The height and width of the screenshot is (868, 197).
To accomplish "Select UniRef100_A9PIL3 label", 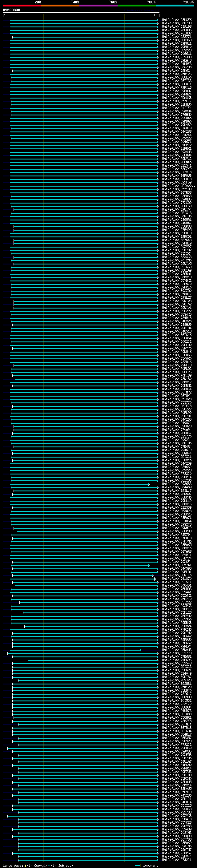I will (177, 88).
